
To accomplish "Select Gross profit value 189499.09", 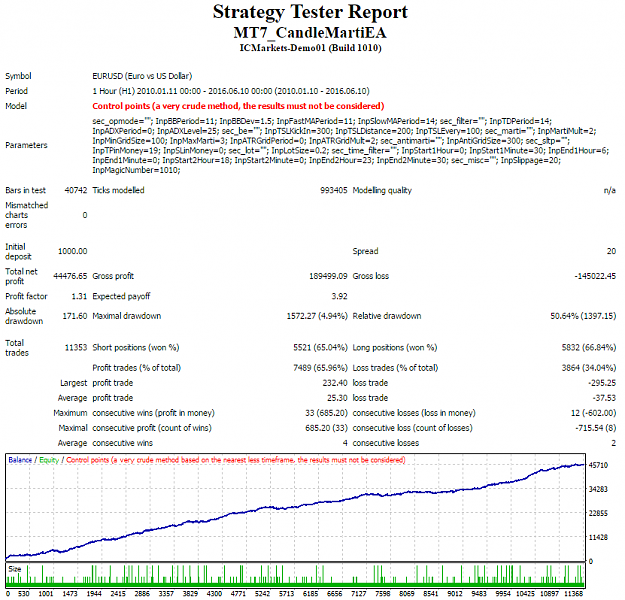I will pos(328,276).
